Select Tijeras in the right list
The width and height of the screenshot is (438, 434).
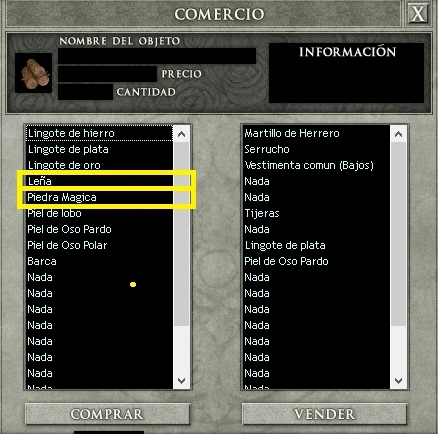coord(316,213)
